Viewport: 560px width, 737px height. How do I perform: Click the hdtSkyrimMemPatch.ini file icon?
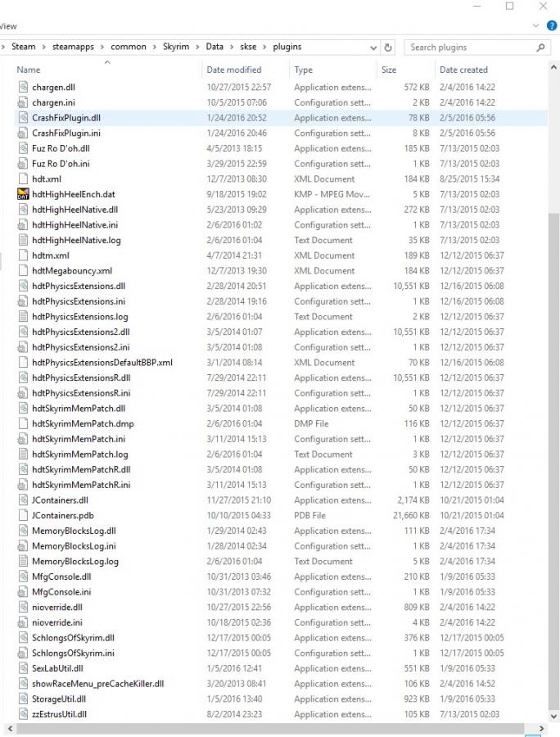click(23, 439)
